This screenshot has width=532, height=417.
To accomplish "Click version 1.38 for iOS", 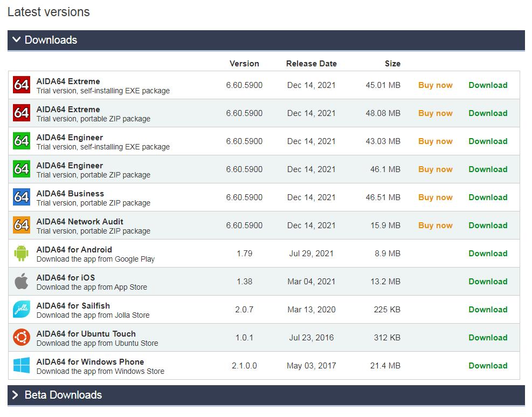I will point(245,282).
